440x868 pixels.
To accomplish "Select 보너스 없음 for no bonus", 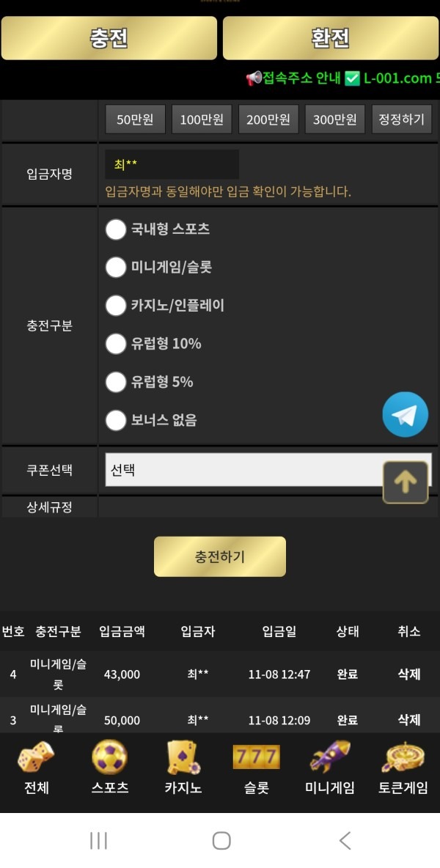I will pos(116,420).
